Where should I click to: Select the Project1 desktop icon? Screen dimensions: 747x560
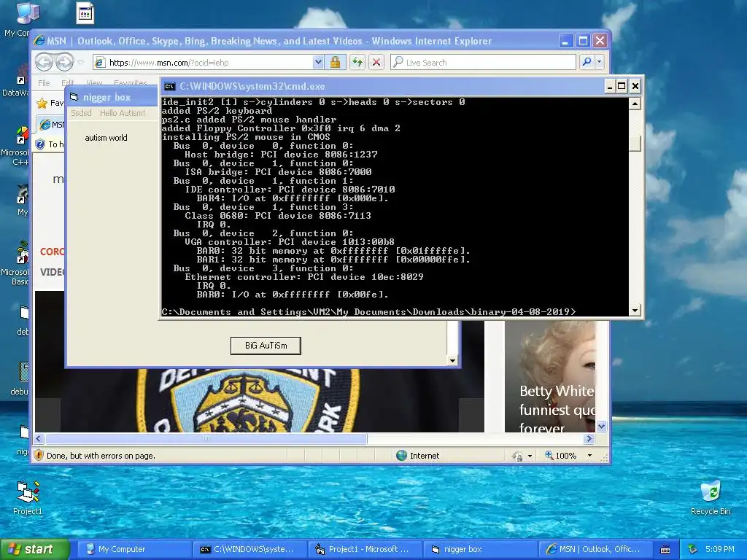click(28, 498)
